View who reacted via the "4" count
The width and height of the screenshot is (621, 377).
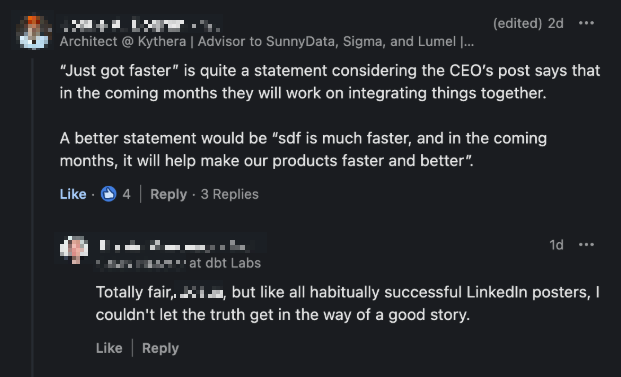click(126, 194)
